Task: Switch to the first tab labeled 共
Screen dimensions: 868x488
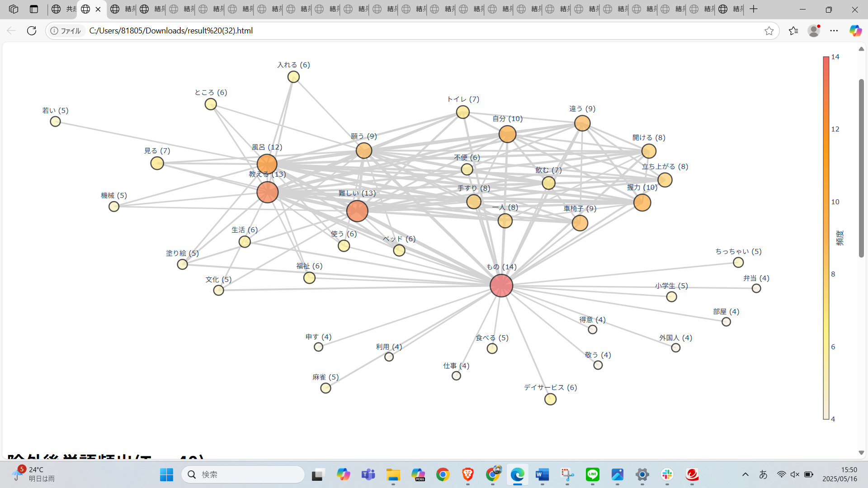Action: tap(63, 9)
